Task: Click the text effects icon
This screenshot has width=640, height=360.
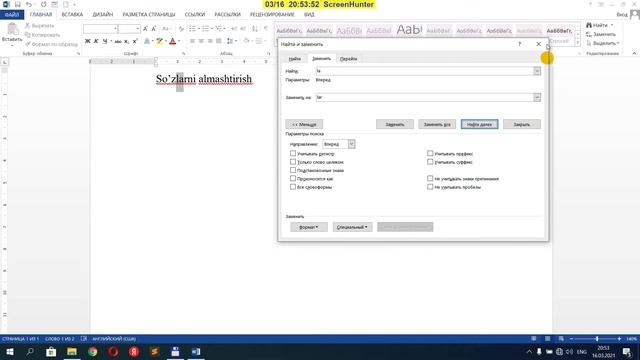Action: coord(147,41)
